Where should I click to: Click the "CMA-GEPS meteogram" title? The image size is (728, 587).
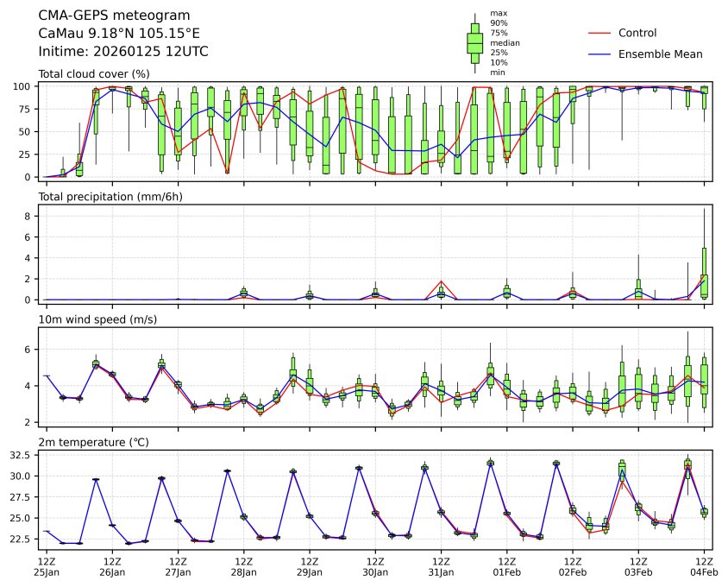[110, 16]
